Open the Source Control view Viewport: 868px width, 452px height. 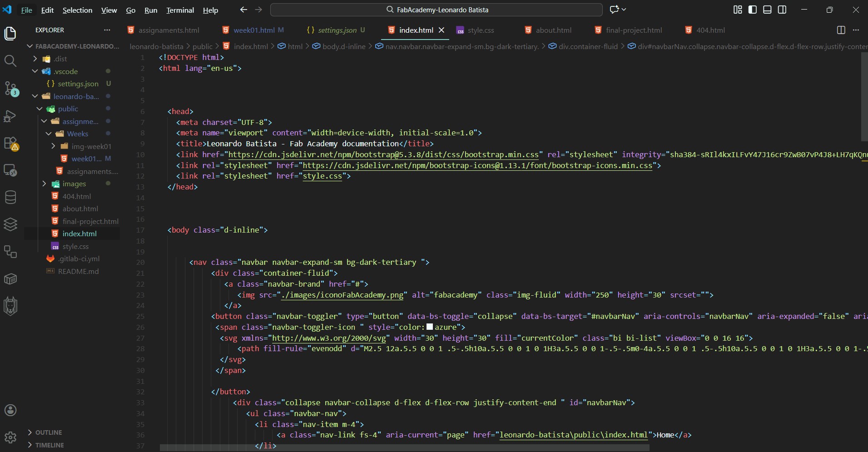[x=10, y=88]
